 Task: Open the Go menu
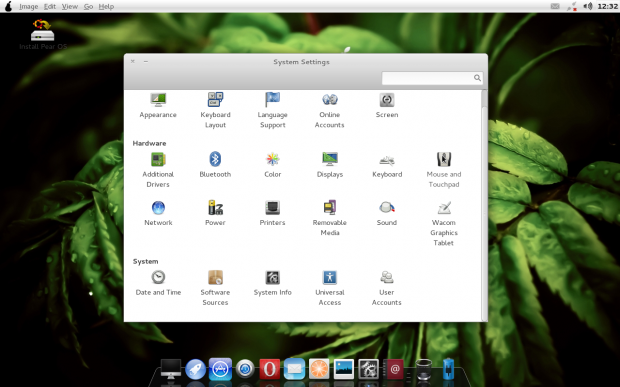[x=88, y=6]
